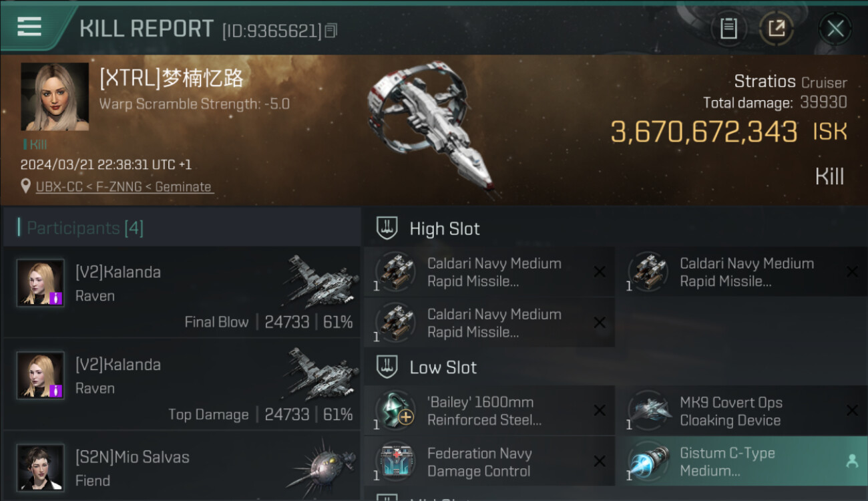Open Kalanda's info badge, Final Blow

(x=56, y=298)
